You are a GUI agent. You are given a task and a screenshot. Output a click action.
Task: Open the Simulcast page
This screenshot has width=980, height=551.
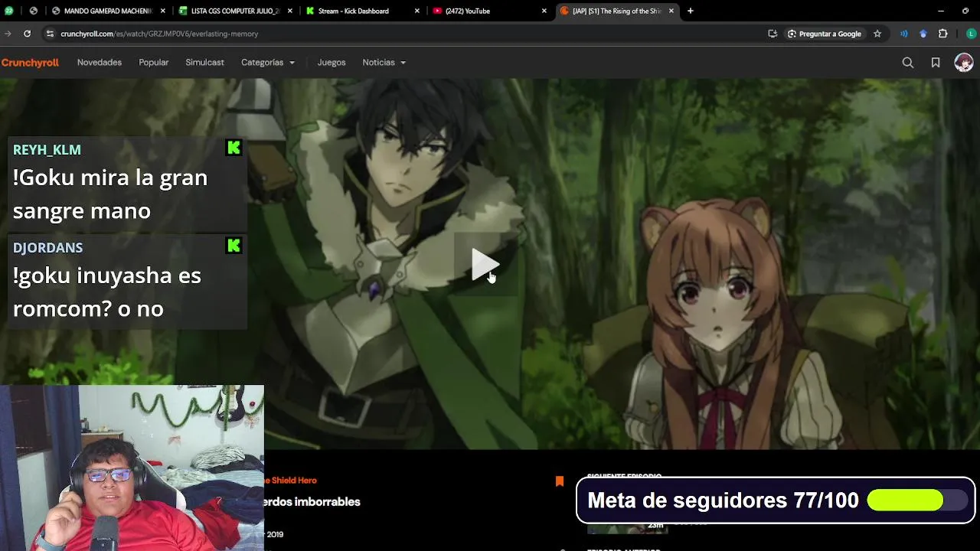pyautogui.click(x=204, y=63)
